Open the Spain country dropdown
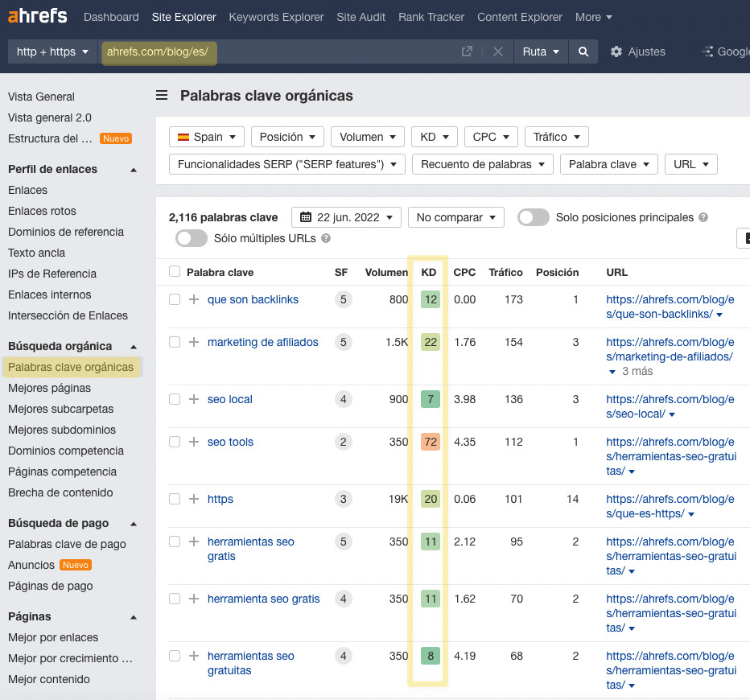The width and height of the screenshot is (750, 700). [207, 137]
